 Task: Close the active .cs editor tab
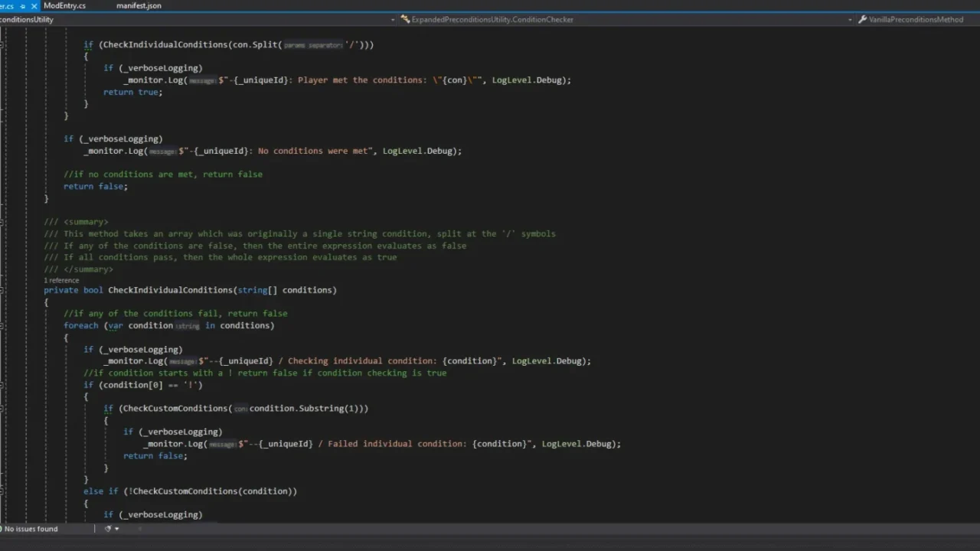coord(34,6)
